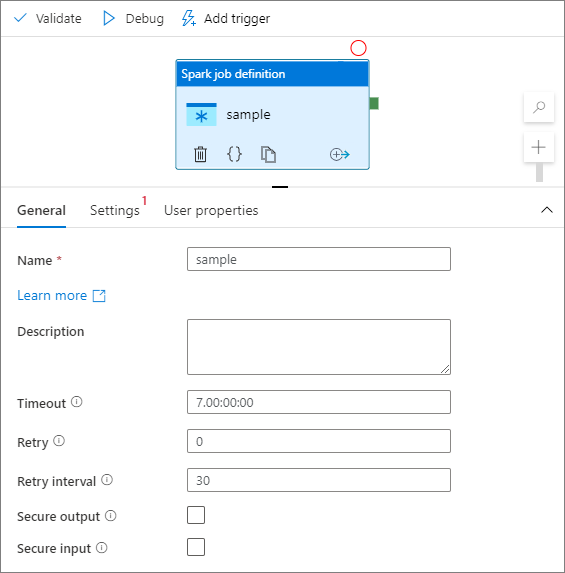The image size is (565, 573).
Task: Add output connection with plus-arrow icon
Action: point(340,154)
